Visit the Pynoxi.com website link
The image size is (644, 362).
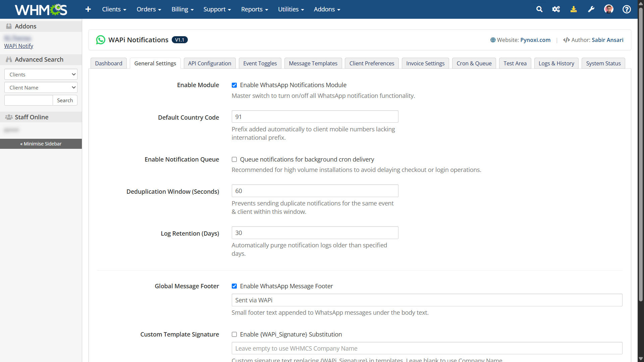pyautogui.click(x=535, y=40)
